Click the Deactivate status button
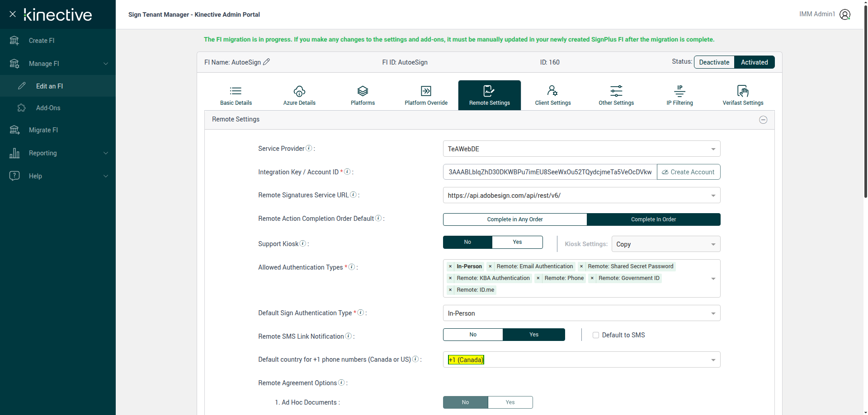This screenshot has height=415, width=868. click(714, 62)
